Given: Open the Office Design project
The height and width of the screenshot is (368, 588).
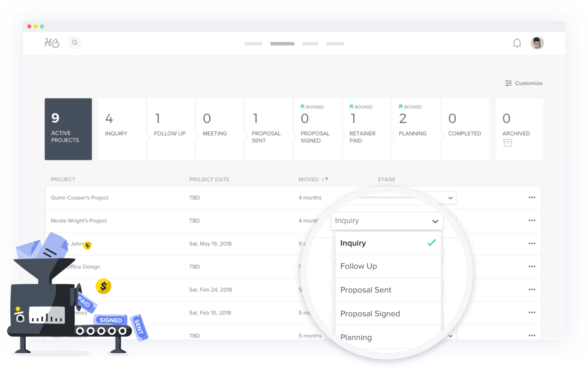Looking at the screenshot, I should (x=83, y=267).
